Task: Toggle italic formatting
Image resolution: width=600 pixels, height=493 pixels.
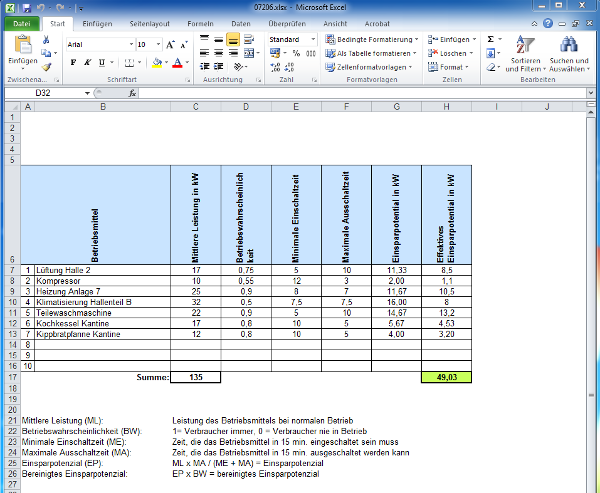Action: click(x=87, y=62)
